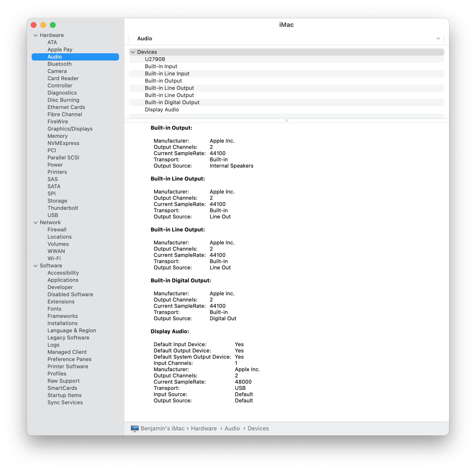Select Built-in Digital Output device entry
The height and width of the screenshot is (471, 476).
172,102
